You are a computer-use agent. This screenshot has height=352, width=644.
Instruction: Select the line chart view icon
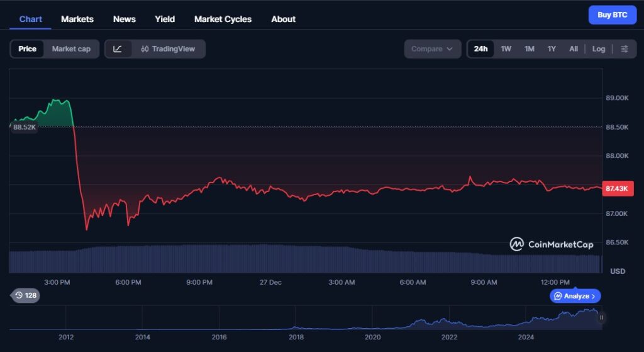click(118, 49)
